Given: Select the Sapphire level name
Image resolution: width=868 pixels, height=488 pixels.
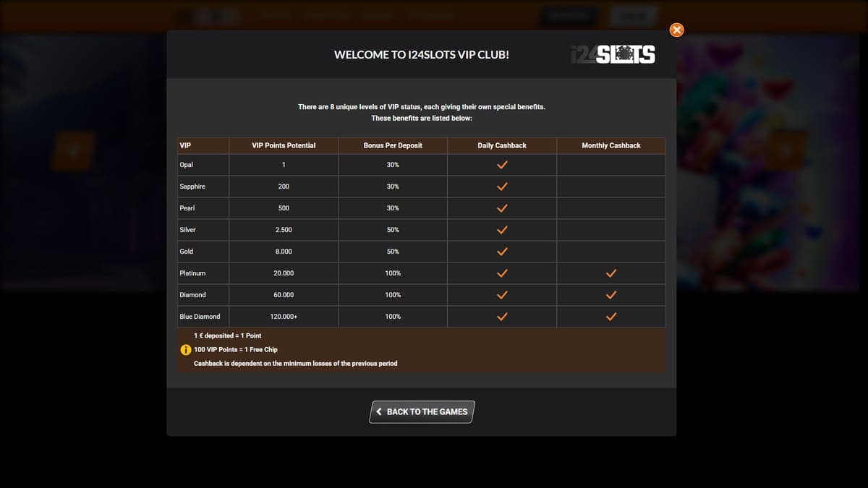Looking at the screenshot, I should 192,187.
